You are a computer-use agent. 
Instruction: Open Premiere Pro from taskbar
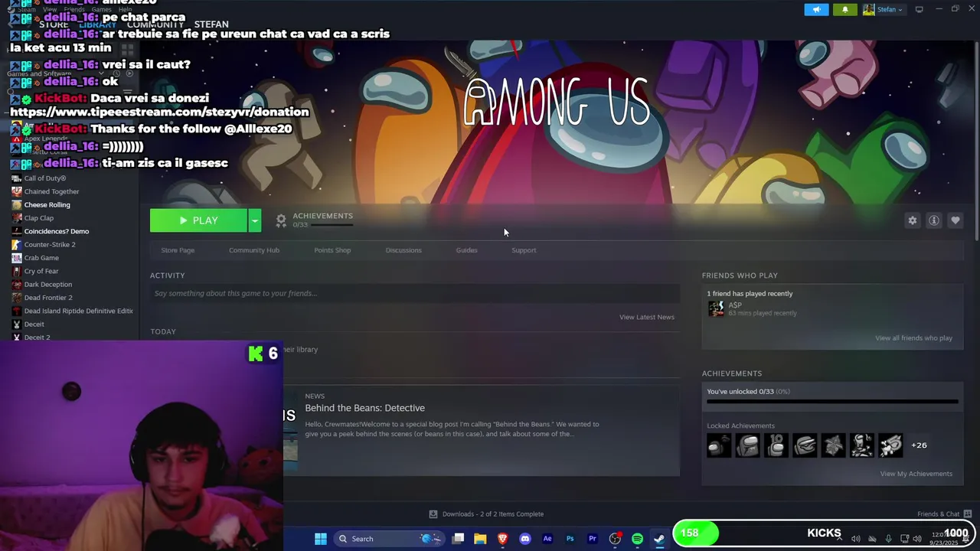click(x=592, y=539)
